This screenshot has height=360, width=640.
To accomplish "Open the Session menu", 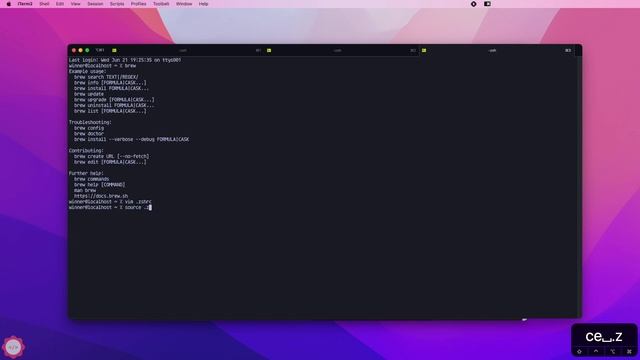I will coord(95,4).
